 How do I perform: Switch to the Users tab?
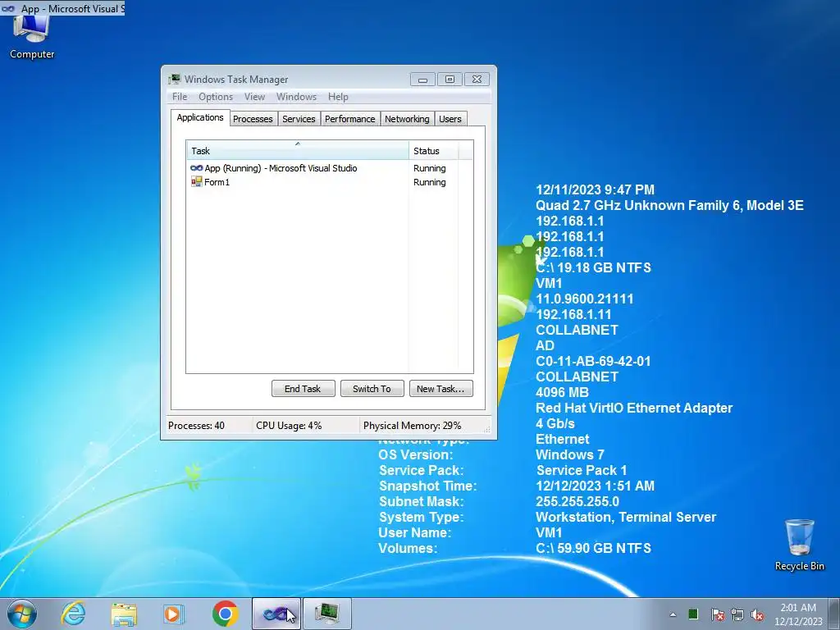[x=450, y=119]
